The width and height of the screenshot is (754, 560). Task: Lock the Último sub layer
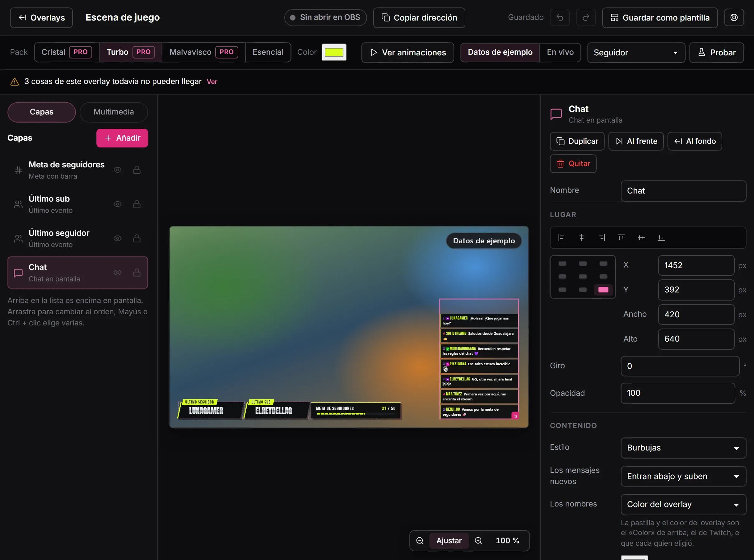(137, 204)
